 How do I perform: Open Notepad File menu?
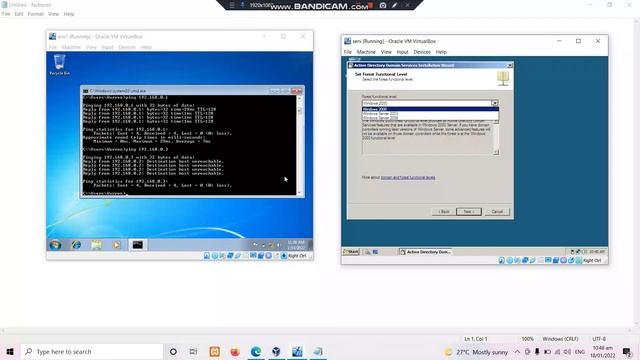pyautogui.click(x=6, y=14)
